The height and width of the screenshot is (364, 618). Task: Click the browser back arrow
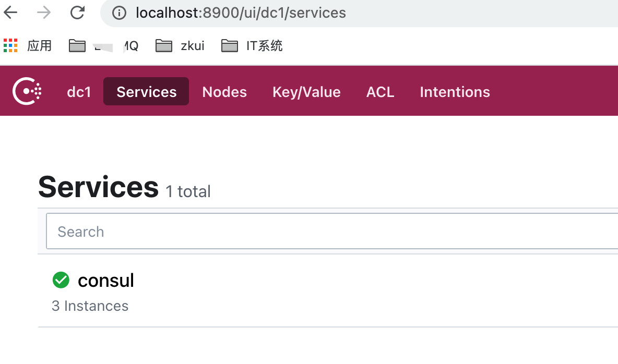pyautogui.click(x=11, y=13)
